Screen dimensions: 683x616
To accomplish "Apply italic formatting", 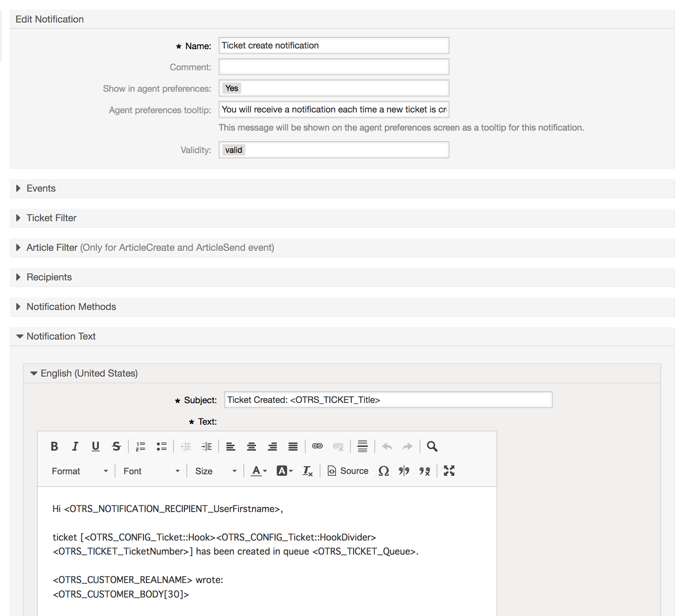I will pyautogui.click(x=75, y=446).
